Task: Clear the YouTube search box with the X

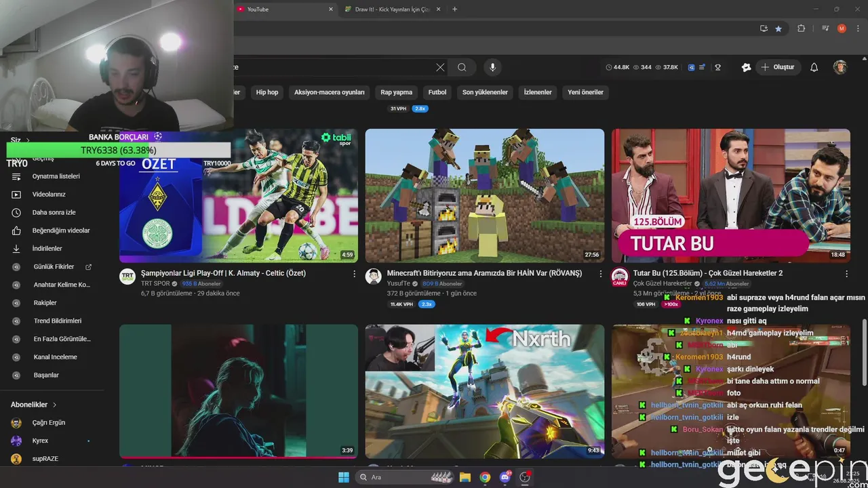Action: click(x=440, y=67)
